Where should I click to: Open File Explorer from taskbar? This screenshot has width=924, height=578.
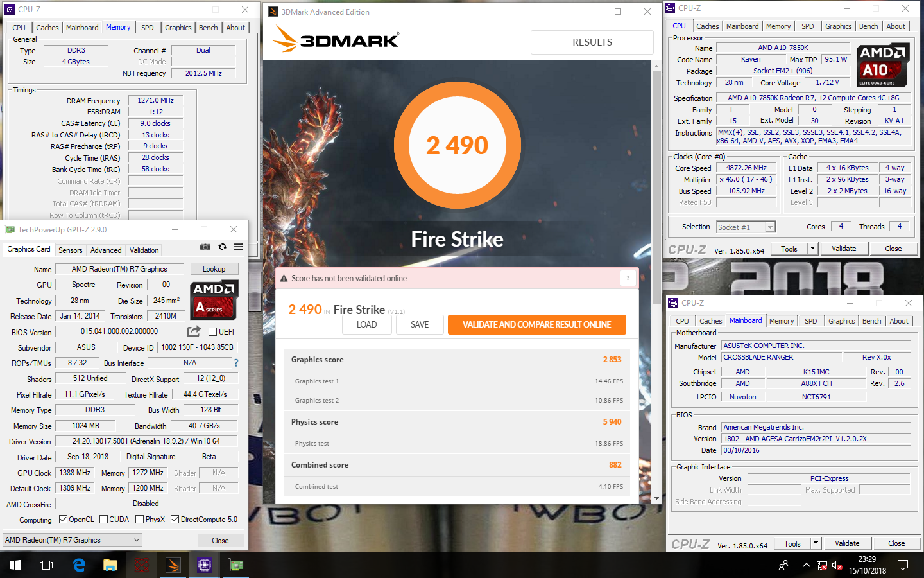pos(110,565)
